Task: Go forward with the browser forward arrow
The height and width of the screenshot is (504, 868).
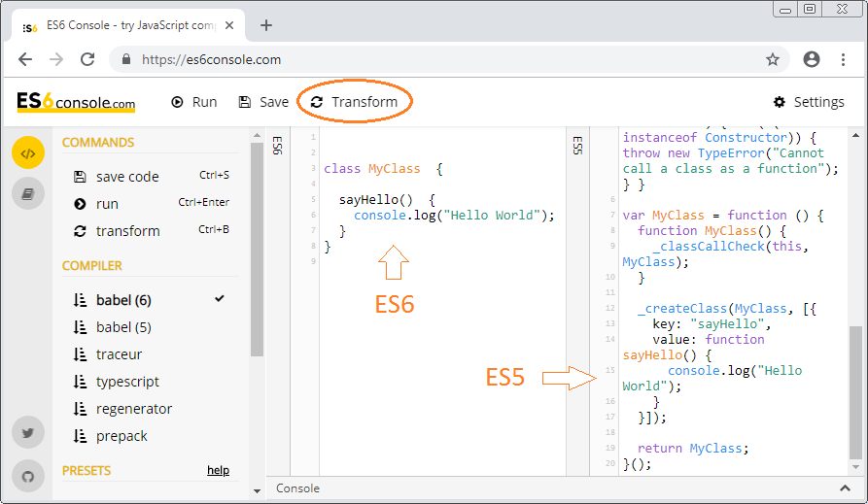Action: pyautogui.click(x=56, y=59)
